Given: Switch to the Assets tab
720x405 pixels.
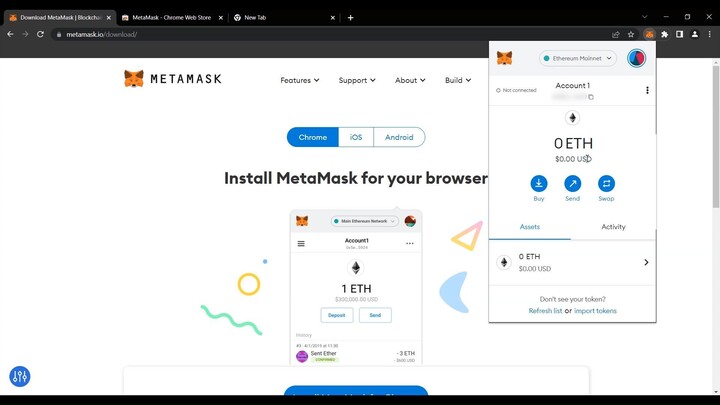Looking at the screenshot, I should 530,227.
